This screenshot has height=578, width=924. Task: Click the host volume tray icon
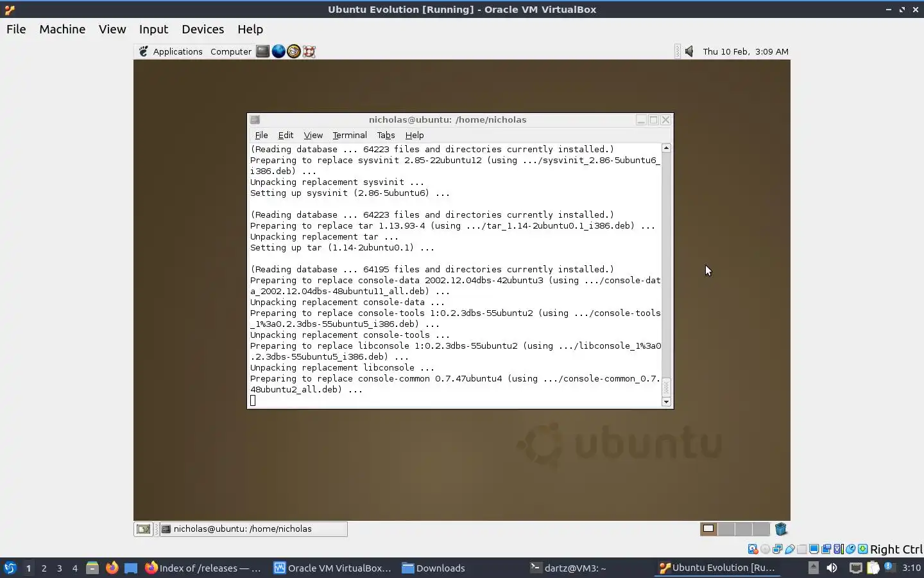tap(832, 568)
